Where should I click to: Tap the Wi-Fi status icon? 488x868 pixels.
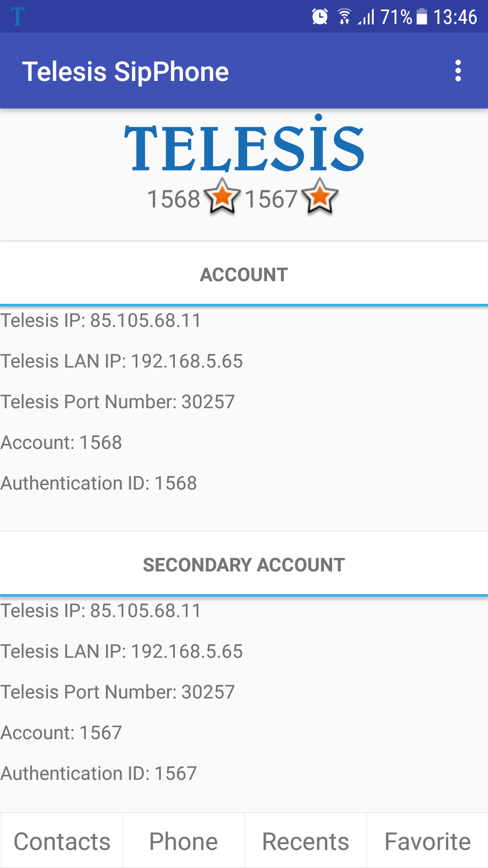(345, 17)
